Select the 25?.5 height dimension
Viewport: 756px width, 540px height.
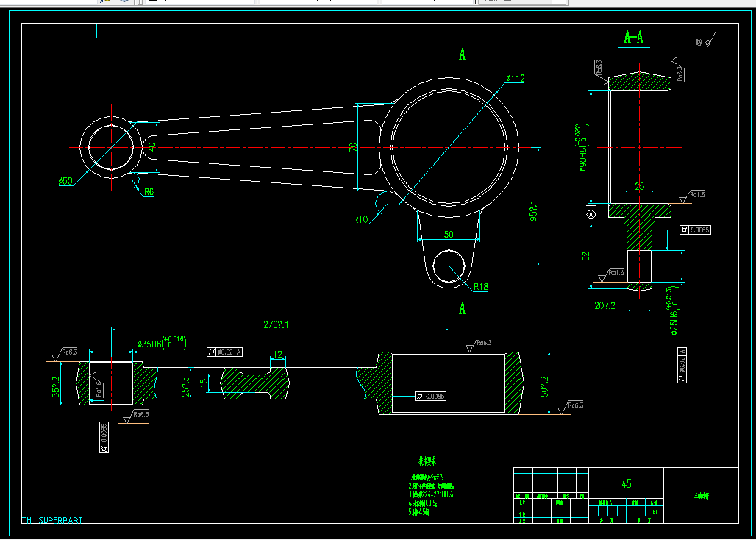[185, 386]
